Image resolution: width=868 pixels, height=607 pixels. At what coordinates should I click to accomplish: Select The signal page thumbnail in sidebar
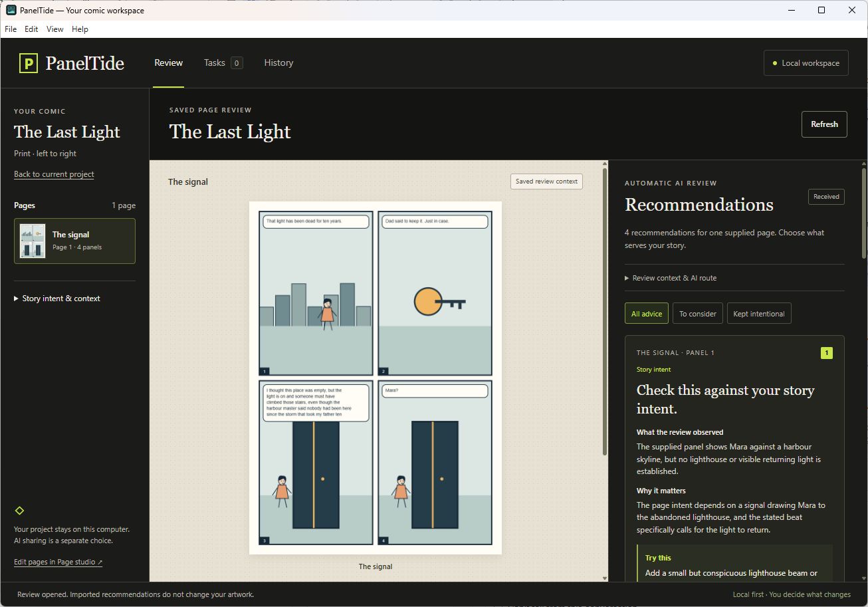point(74,241)
